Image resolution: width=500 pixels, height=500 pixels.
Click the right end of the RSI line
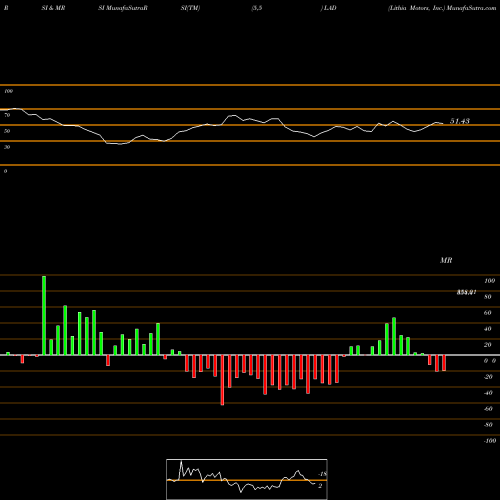pyautogui.click(x=443, y=124)
